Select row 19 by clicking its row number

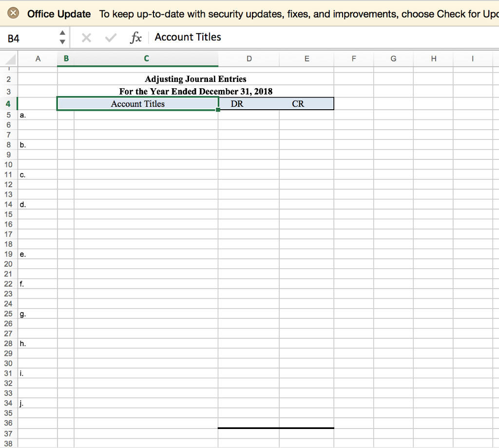8,254
